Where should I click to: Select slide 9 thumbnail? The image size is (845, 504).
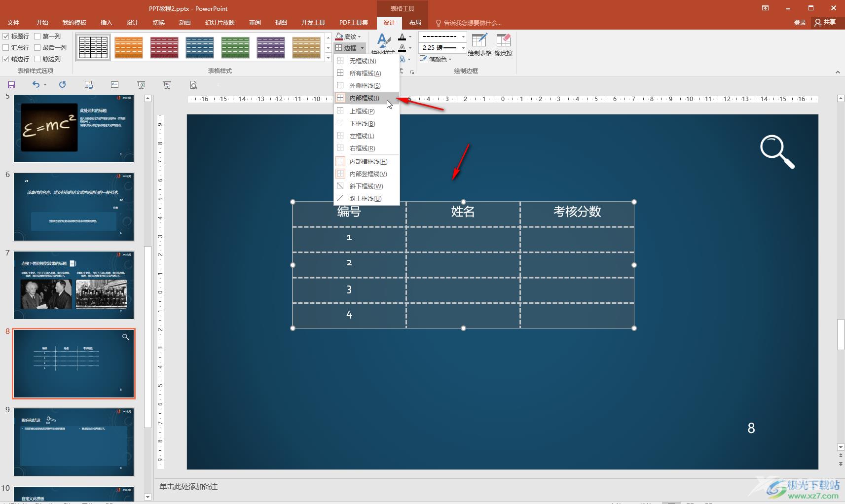(x=73, y=442)
